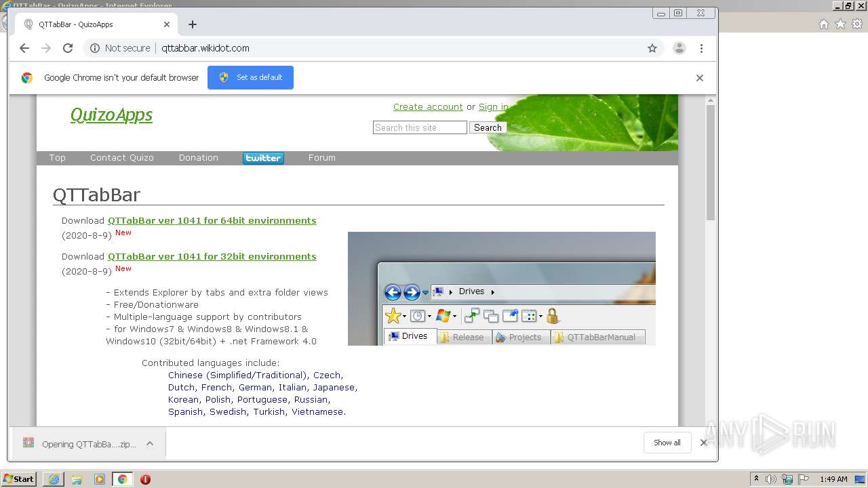Bookmark this page with the star icon
This screenshot has width=868, height=488.
coord(652,48)
